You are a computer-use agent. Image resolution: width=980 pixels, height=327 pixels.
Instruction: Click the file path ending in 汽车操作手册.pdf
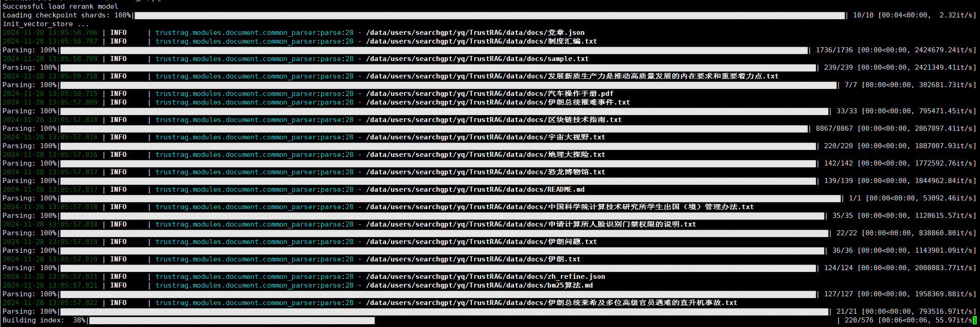point(490,94)
